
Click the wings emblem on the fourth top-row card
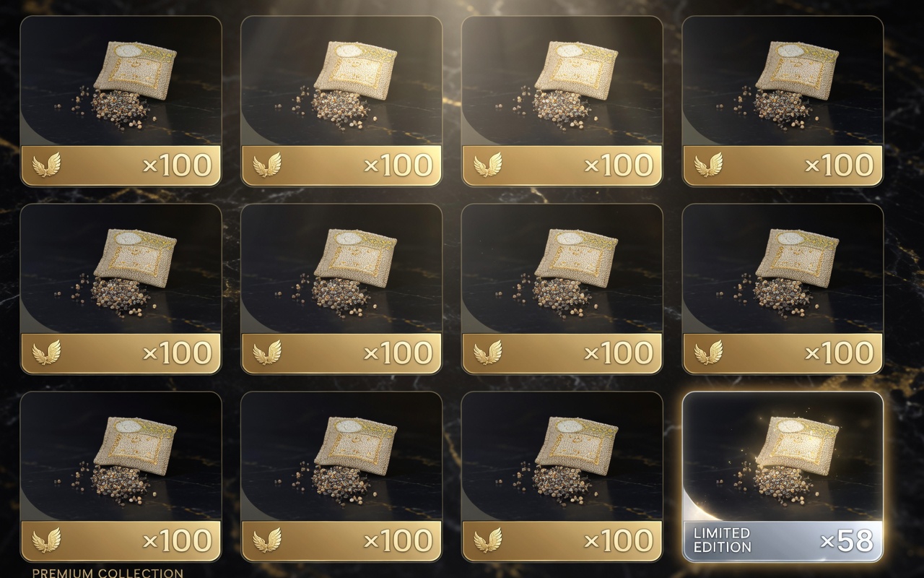coord(709,165)
